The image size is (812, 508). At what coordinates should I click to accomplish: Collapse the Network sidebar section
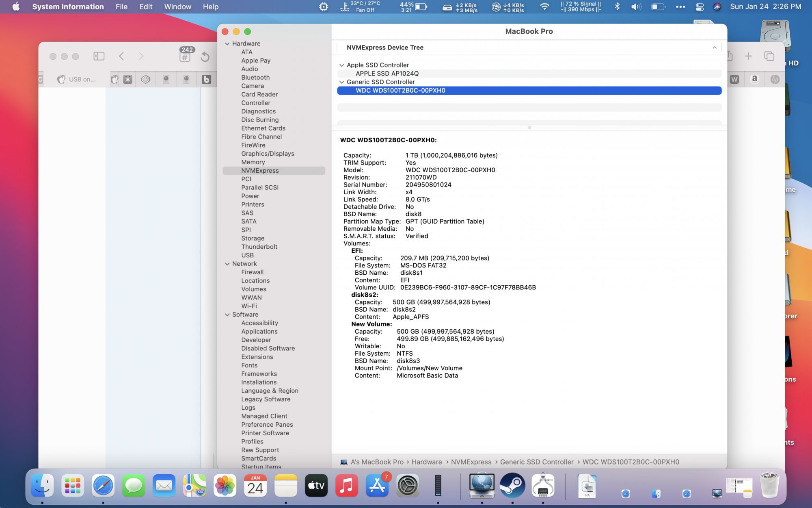pos(227,264)
